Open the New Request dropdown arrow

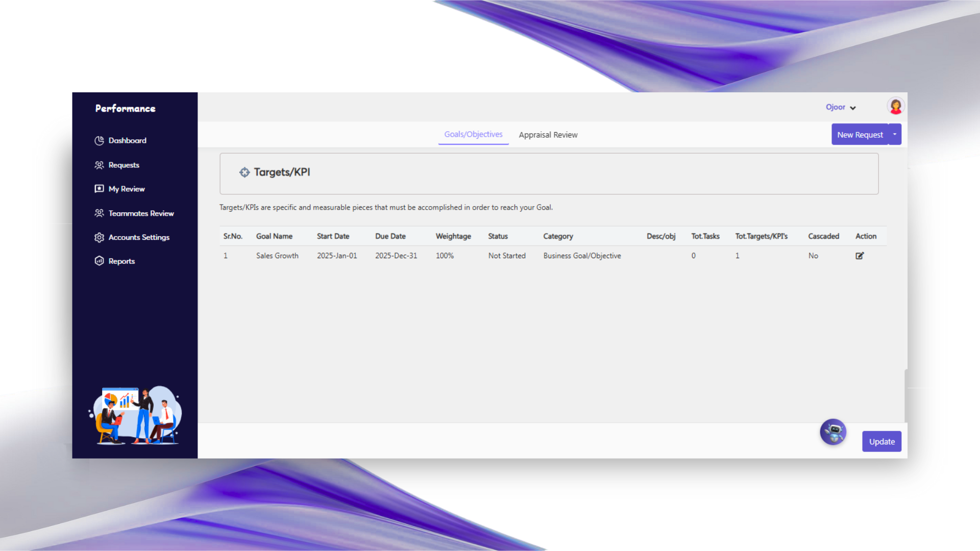895,134
